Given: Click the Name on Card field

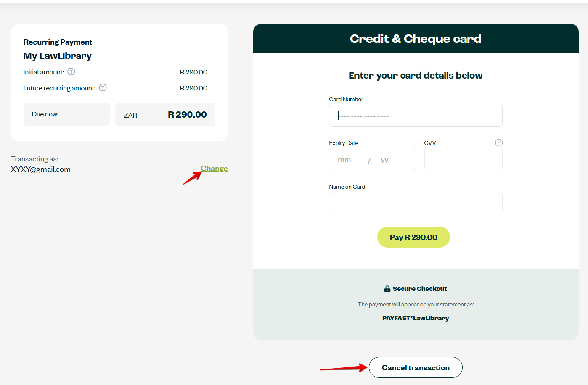Looking at the screenshot, I should pyautogui.click(x=416, y=203).
